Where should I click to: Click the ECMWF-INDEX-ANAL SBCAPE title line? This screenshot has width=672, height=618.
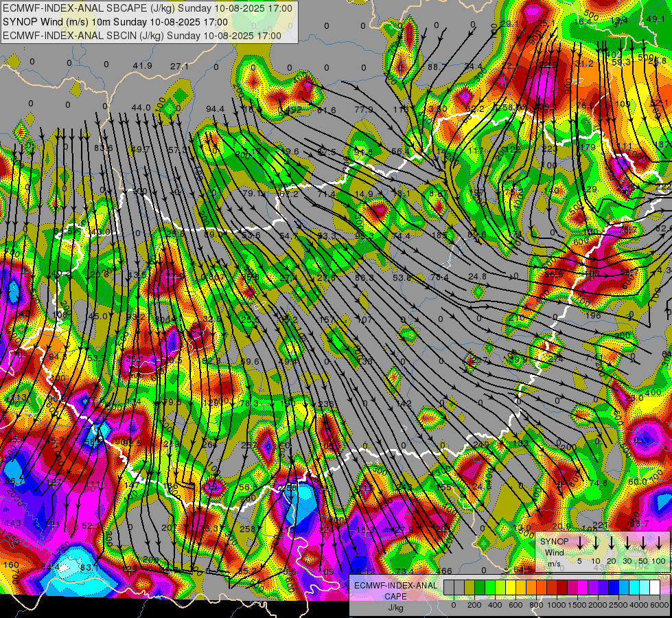148,8
